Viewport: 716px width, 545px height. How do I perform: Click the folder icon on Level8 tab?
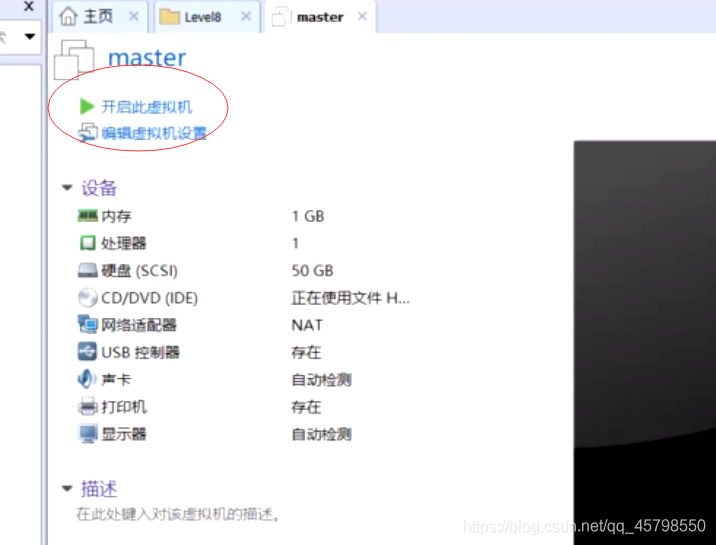point(169,17)
